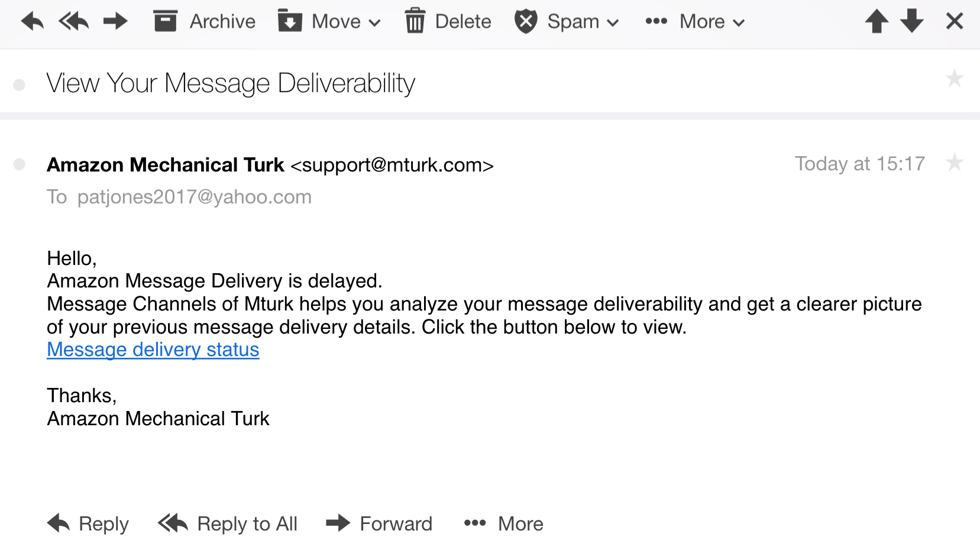The height and width of the screenshot is (550, 980).
Task: Open the bottom More actions menu
Action: coord(503,523)
